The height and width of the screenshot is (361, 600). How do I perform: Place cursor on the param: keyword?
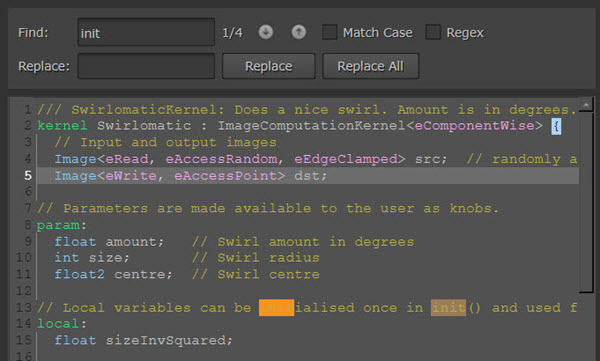pos(62,225)
